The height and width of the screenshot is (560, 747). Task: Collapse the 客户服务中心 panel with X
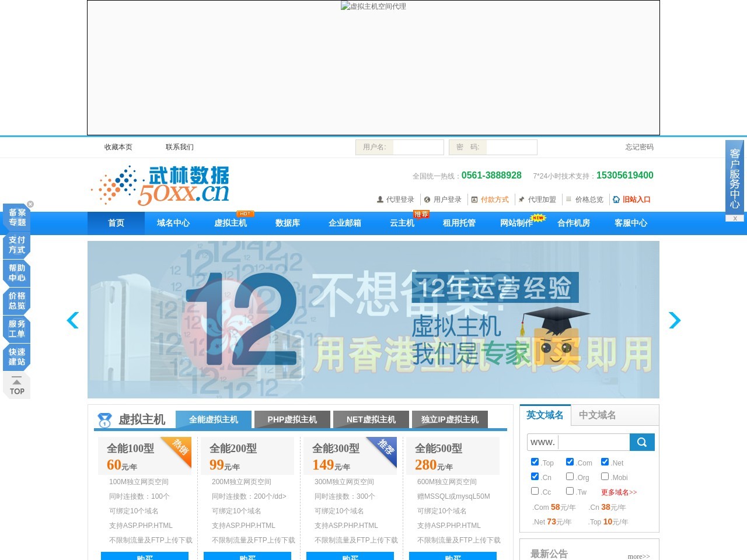pos(735,218)
